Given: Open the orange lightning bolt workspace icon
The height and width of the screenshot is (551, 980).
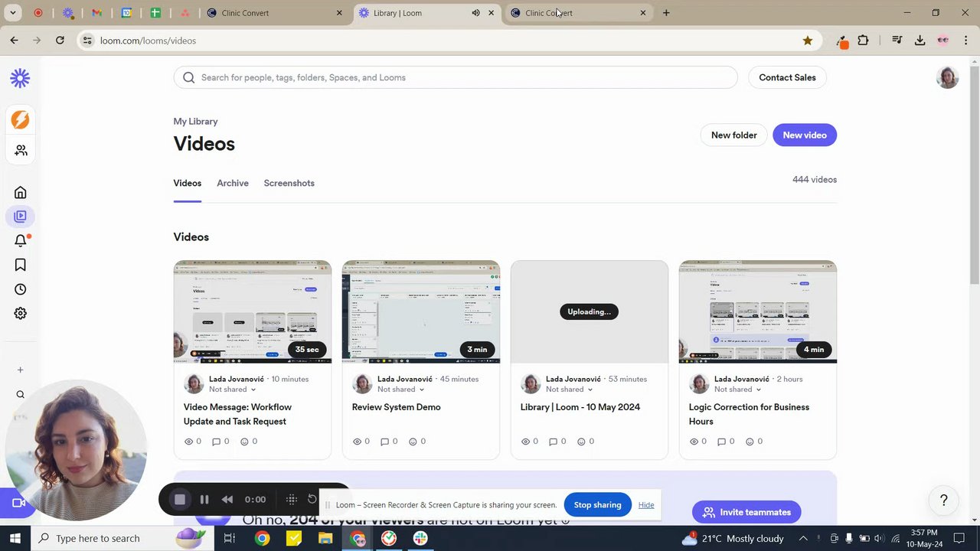Looking at the screenshot, I should pos(20,119).
